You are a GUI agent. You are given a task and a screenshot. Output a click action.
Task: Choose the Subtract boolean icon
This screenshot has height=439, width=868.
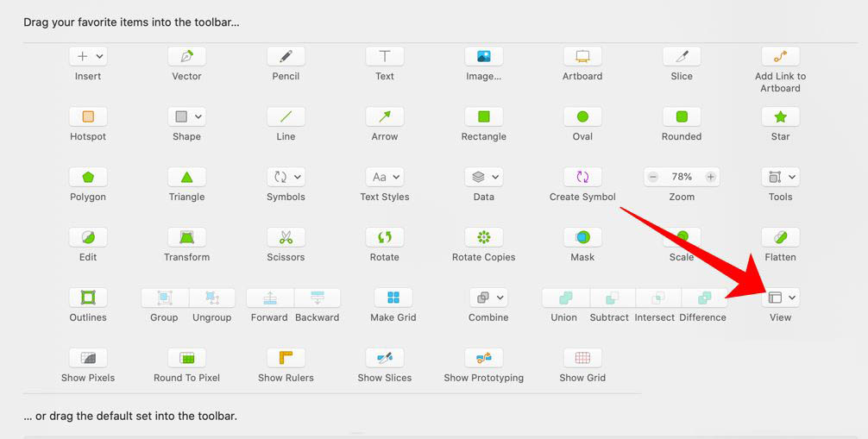(x=613, y=298)
